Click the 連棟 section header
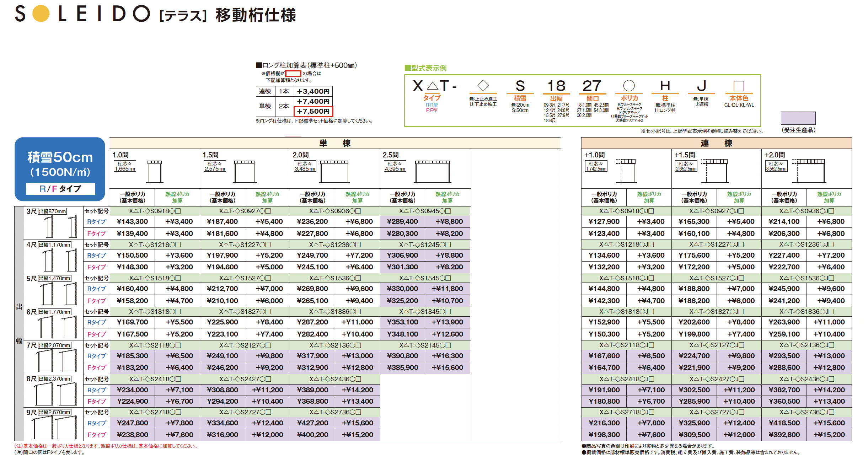This screenshot has height=462, width=868. point(716,143)
